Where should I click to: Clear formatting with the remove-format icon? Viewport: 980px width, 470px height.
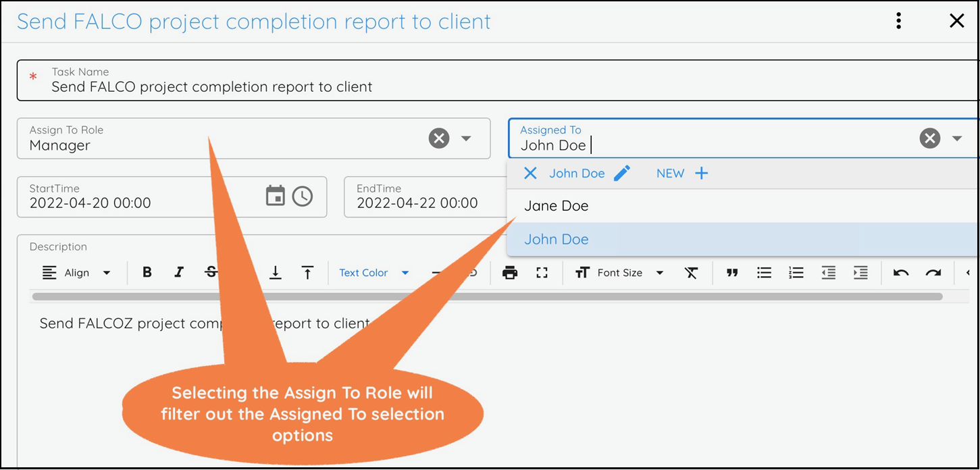[x=691, y=273]
